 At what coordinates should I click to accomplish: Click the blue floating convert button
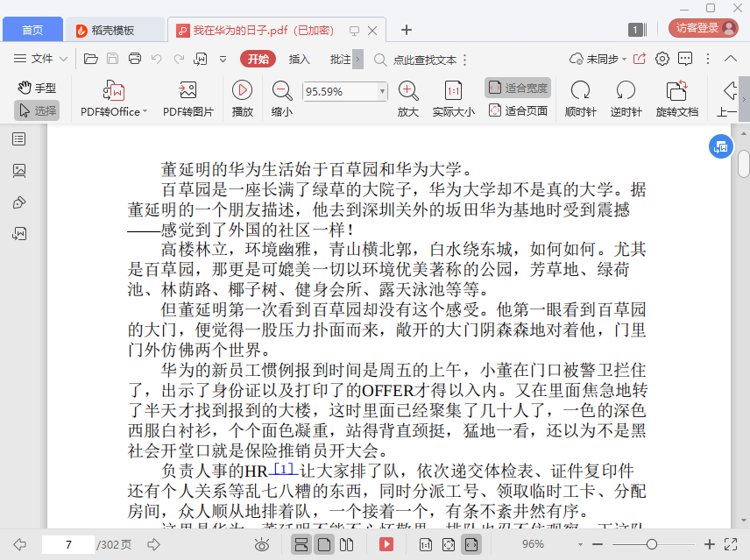(721, 147)
